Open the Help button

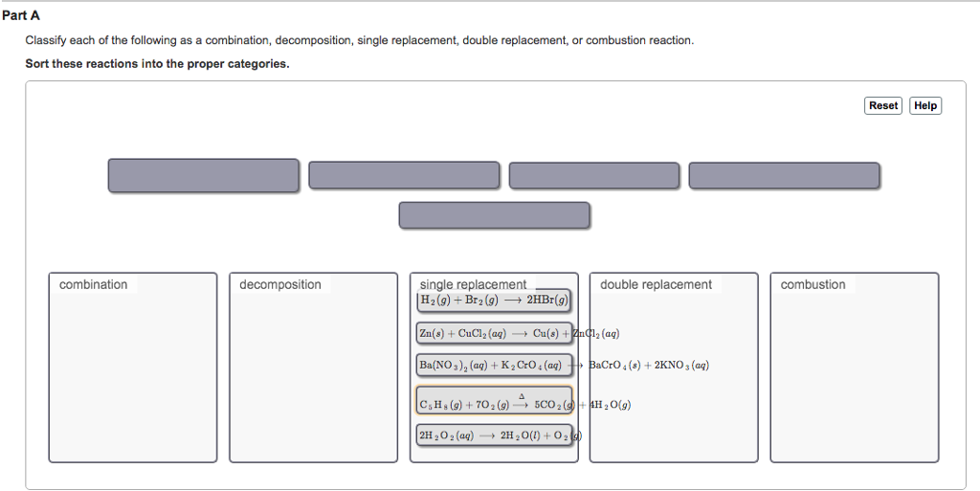click(925, 105)
